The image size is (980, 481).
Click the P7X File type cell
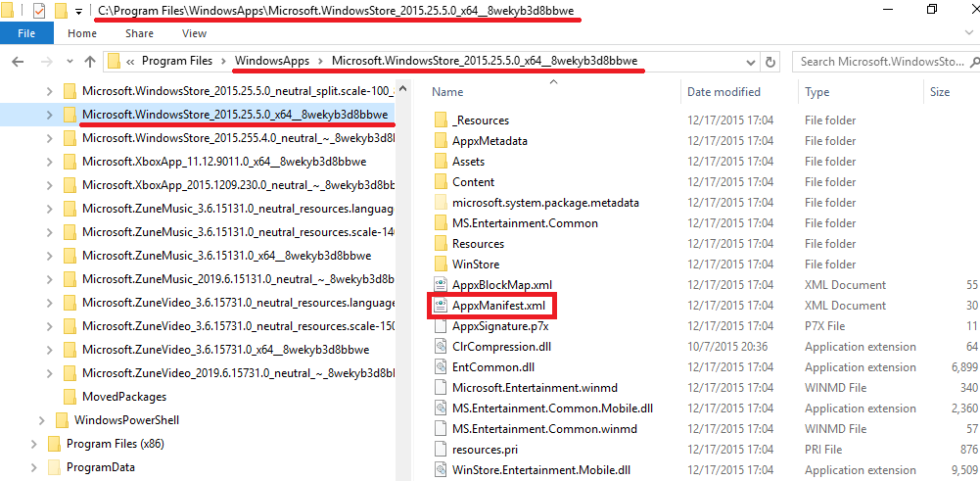tap(825, 326)
